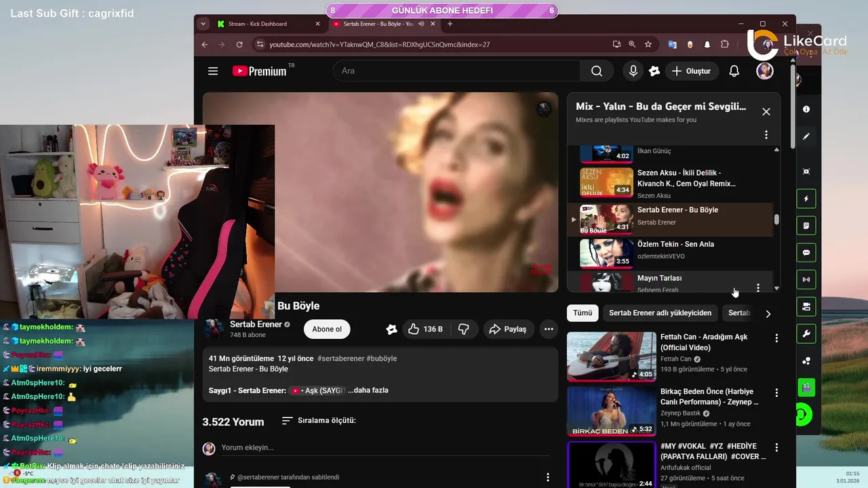Click info icon in Kick side panel
The height and width of the screenshot is (488, 868).
click(806, 109)
